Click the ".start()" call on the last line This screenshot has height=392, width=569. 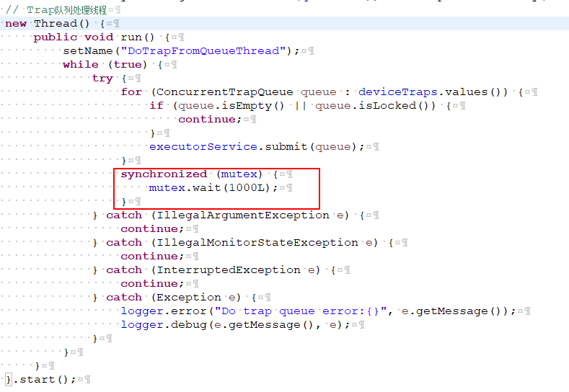point(40,380)
